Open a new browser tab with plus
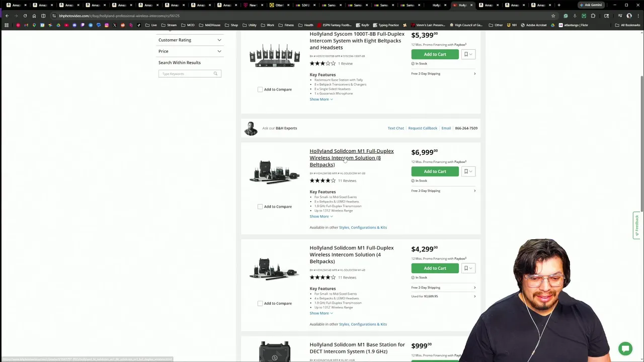 (558, 5)
